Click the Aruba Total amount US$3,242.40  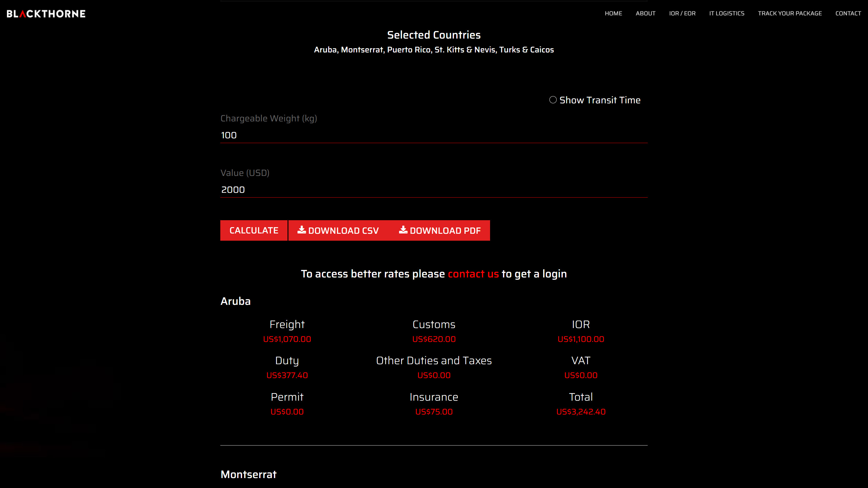580,411
